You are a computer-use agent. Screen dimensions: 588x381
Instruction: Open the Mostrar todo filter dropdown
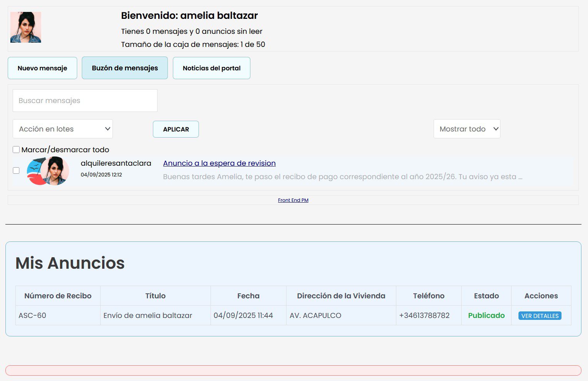coord(467,129)
